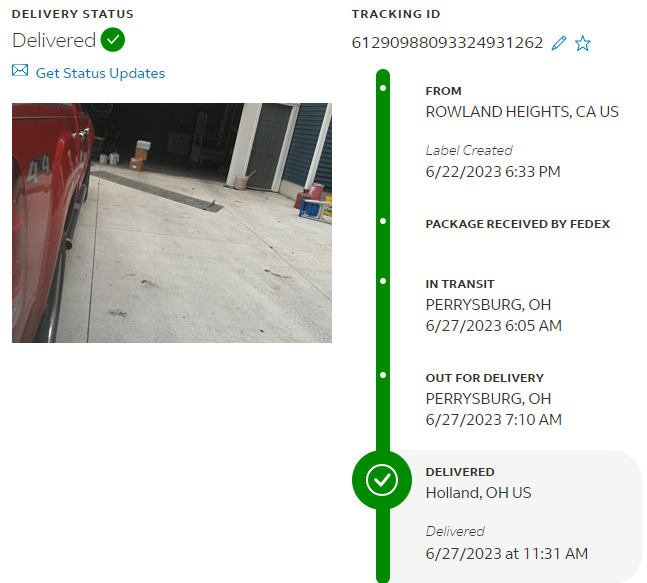Image resolution: width=647 pixels, height=583 pixels.
Task: Click the star favorite icon beside tracking ID
Action: tap(583, 43)
